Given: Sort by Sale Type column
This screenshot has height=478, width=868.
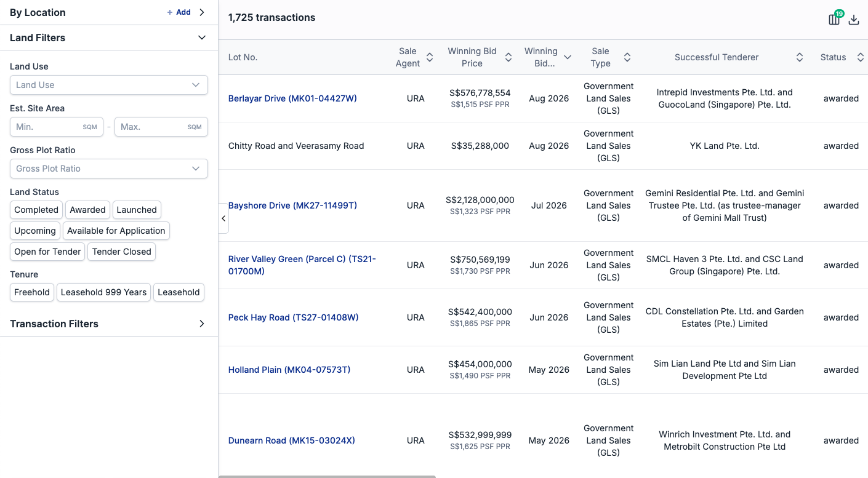Looking at the screenshot, I should (x=627, y=57).
